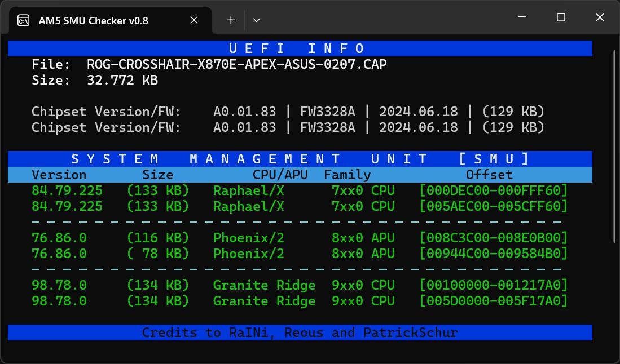Click offset [008C3C00-008E0B00]
The image size is (620, 364).
[494, 238]
